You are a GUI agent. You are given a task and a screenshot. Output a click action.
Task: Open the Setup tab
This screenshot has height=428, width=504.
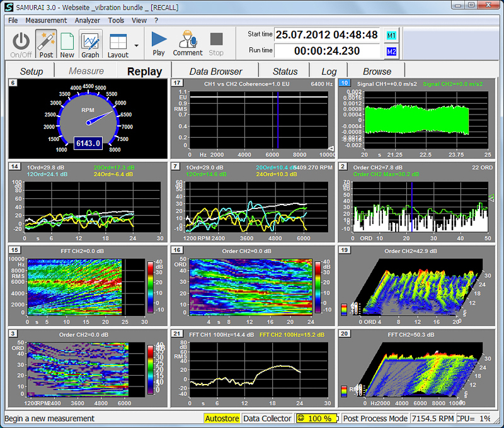click(x=31, y=71)
